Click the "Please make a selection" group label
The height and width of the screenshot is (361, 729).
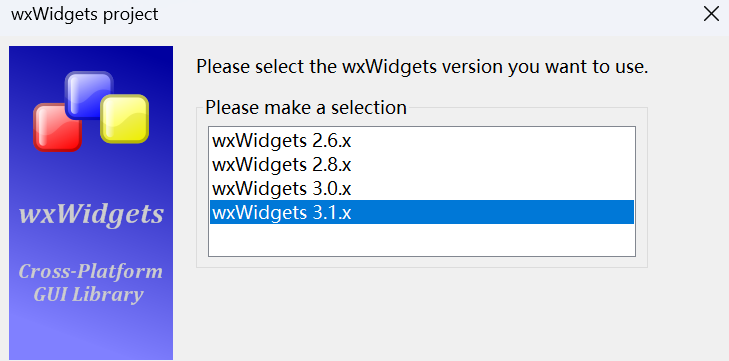(306, 107)
